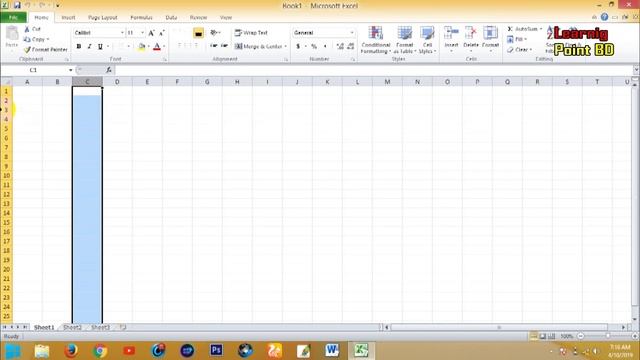640x360 pixels.
Task: Open the font size dropdown
Action: (142, 33)
